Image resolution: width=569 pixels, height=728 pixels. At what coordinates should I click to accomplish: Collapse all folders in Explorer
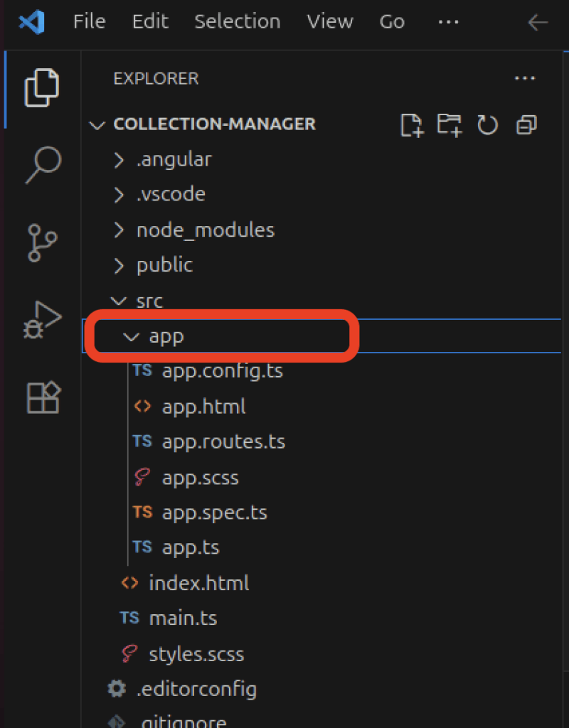526,125
